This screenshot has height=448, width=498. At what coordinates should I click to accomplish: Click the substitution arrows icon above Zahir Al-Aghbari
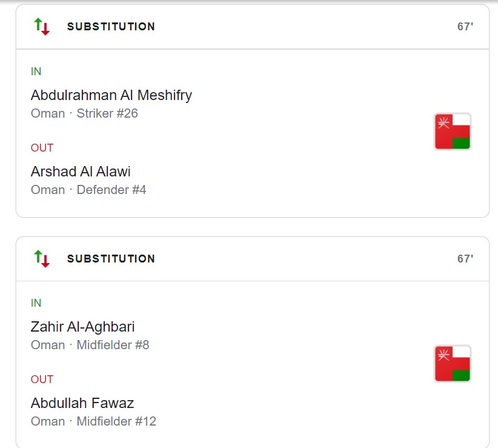click(42, 259)
